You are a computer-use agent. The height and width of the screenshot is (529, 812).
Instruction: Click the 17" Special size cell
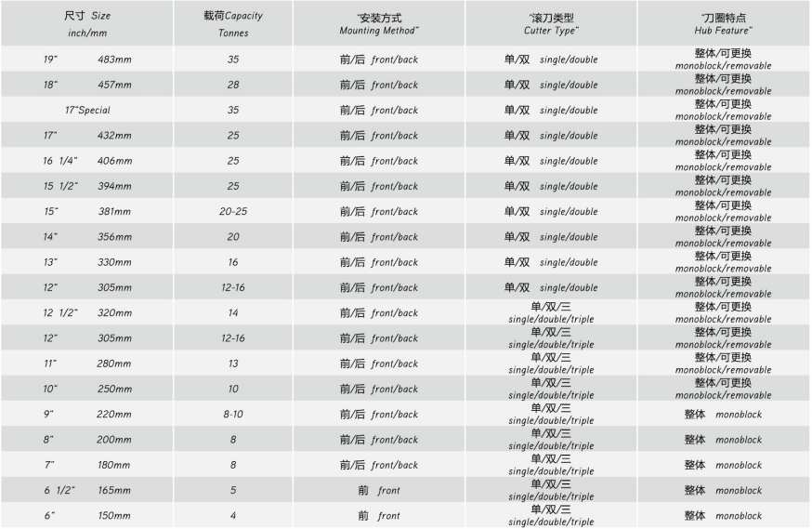87,110
